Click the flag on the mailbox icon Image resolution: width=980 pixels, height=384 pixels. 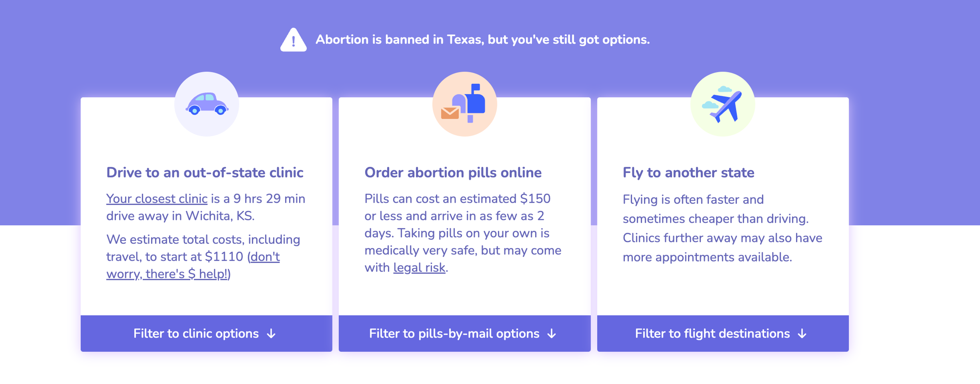[x=476, y=88]
